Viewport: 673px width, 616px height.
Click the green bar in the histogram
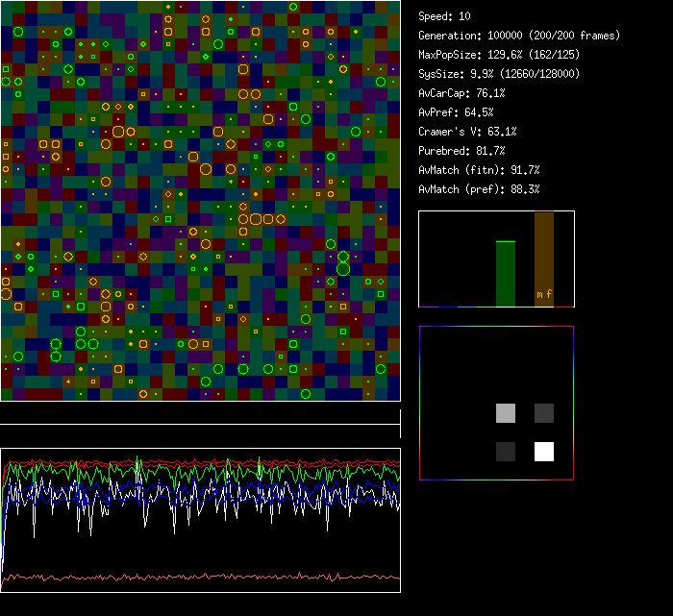(x=505, y=273)
